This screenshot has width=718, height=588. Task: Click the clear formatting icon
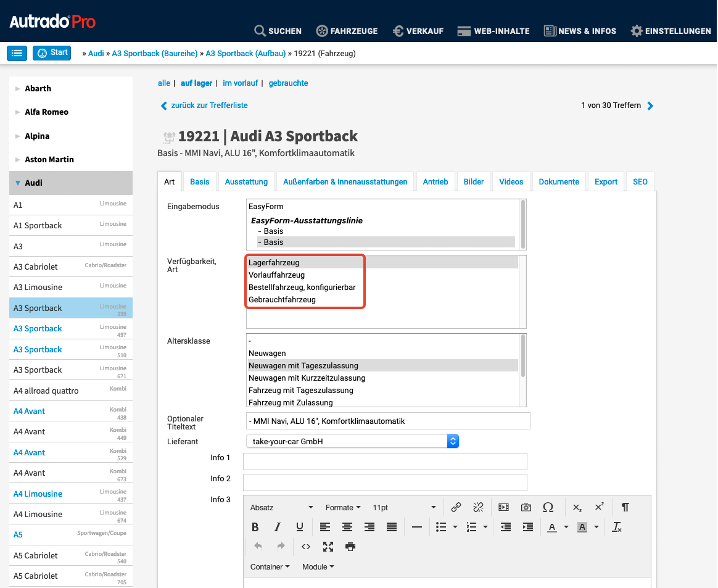(617, 527)
